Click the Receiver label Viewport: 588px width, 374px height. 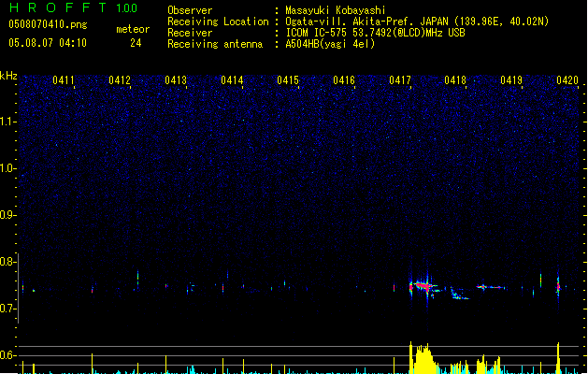(x=190, y=33)
